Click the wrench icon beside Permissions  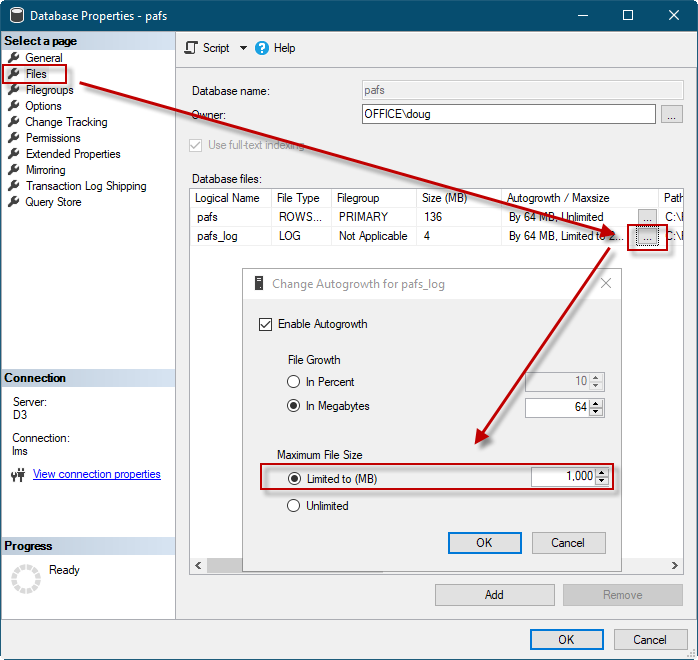pyautogui.click(x=14, y=138)
